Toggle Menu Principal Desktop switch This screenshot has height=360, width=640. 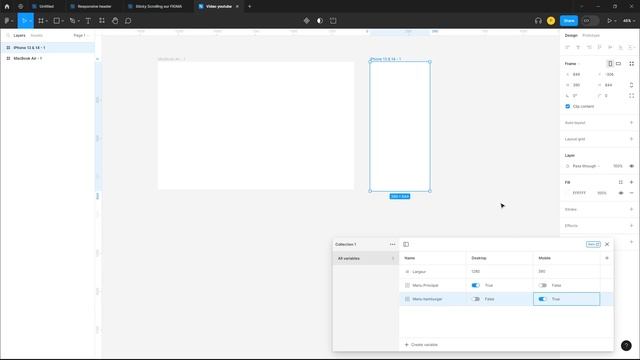(476, 285)
